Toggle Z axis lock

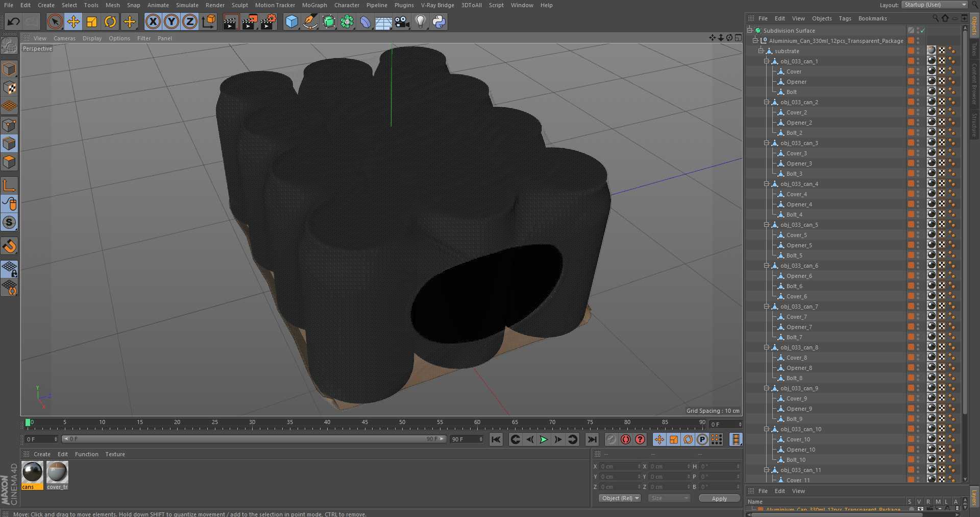(x=190, y=21)
